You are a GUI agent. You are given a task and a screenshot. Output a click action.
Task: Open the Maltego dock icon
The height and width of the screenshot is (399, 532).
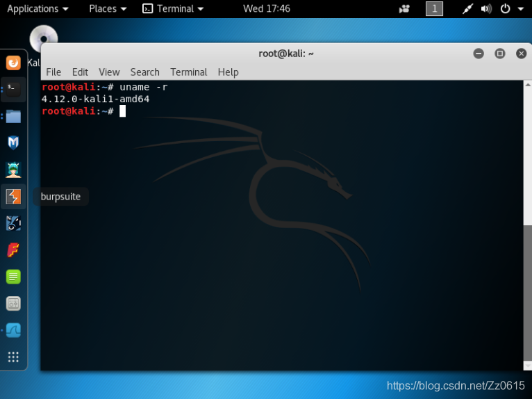13,223
